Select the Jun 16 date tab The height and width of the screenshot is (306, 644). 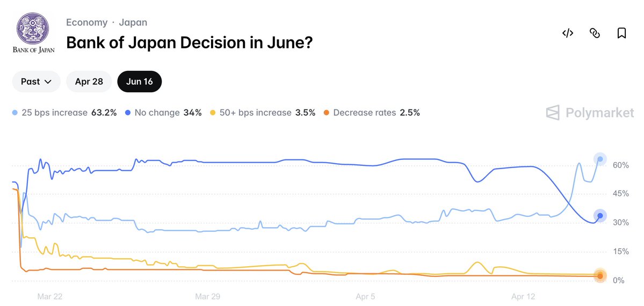point(140,82)
